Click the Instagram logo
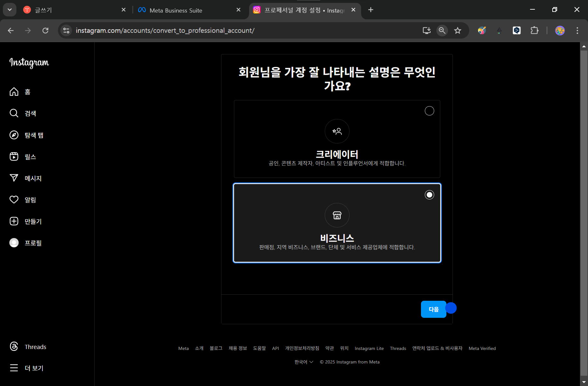Image resolution: width=588 pixels, height=386 pixels. coord(29,62)
